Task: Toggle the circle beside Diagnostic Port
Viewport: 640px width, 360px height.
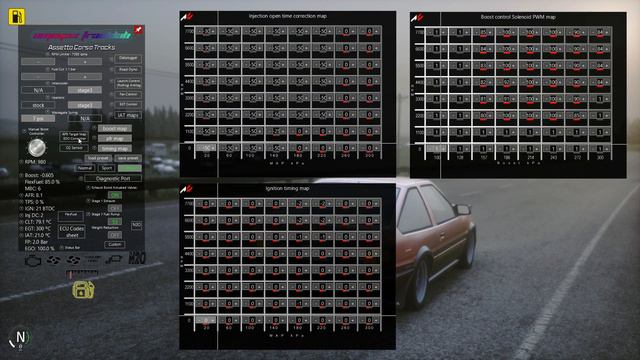Action: (x=81, y=178)
